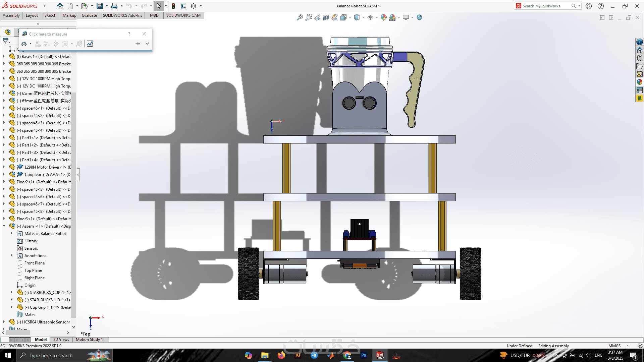Viewport: 644px width, 362px height.
Task: Expand the Mates in Balance Robot folder
Action: 12,234
